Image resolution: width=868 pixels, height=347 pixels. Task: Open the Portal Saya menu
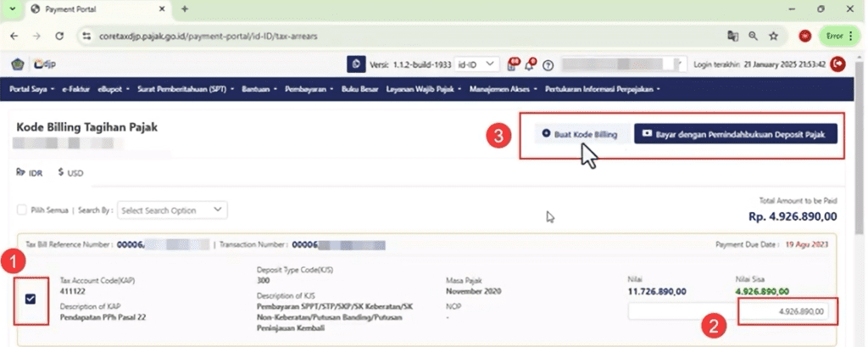(x=32, y=88)
